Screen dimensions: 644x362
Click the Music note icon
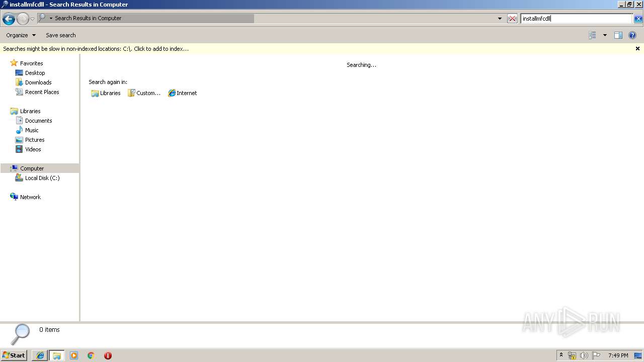coord(19,130)
